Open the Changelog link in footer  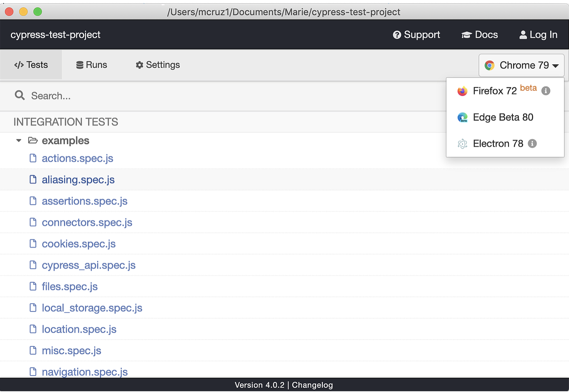312,385
